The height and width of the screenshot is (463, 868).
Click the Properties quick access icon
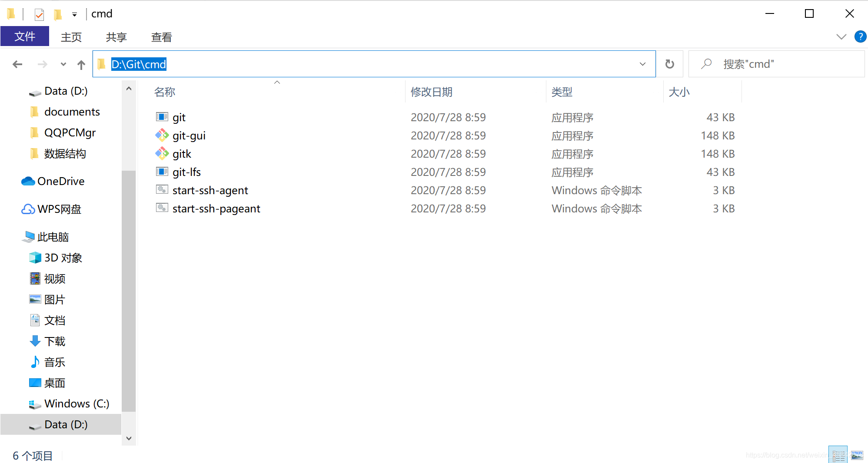click(39, 15)
